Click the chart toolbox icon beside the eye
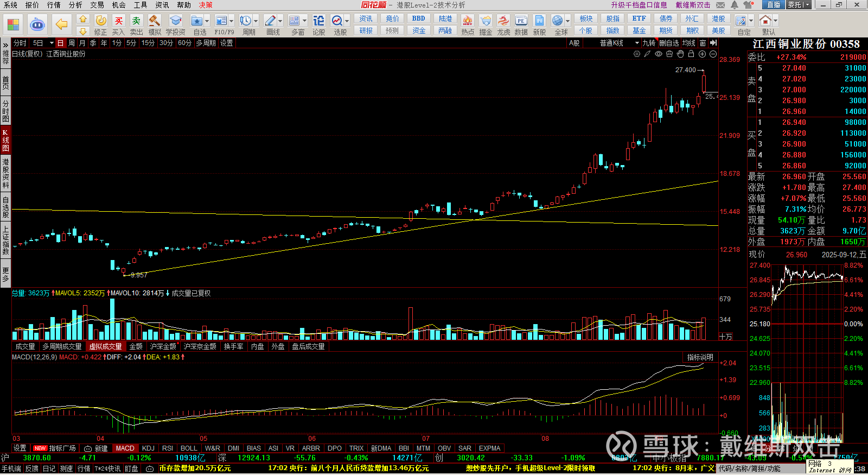Viewport: 868px width, 475px height. 669,54
